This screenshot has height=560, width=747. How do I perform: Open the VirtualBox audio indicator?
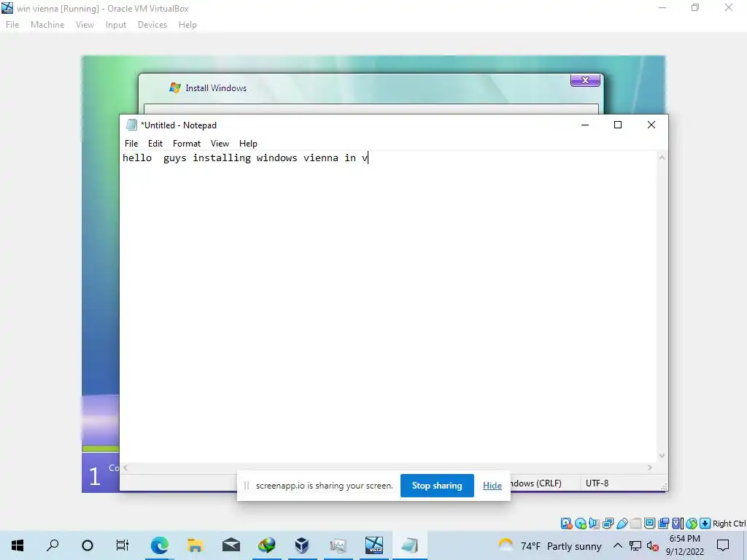click(594, 524)
